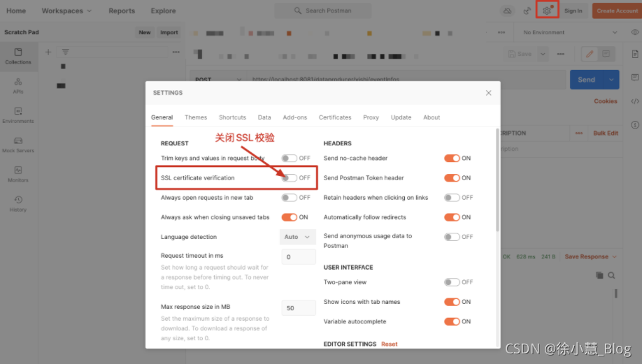642x364 pixels.
Task: Toggle SSL certificate verification switch
Action: pyautogui.click(x=289, y=178)
